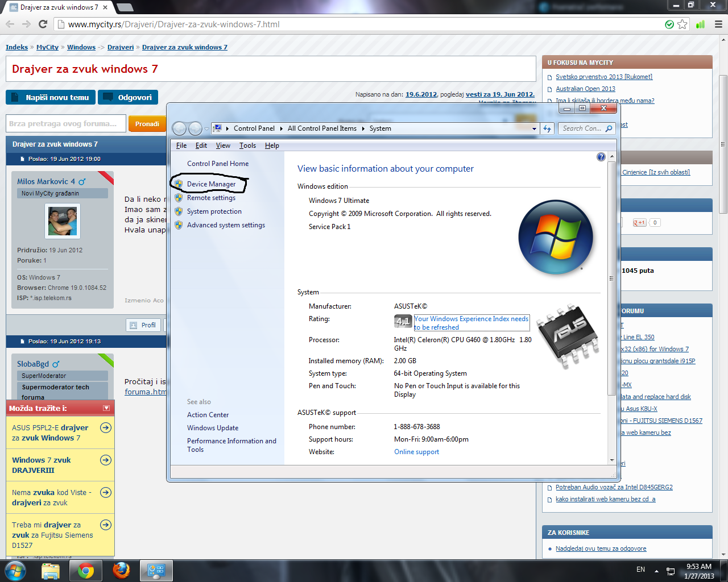Open the arrow beside Windows 7 zvuk DRAJVERIII

[x=106, y=460]
